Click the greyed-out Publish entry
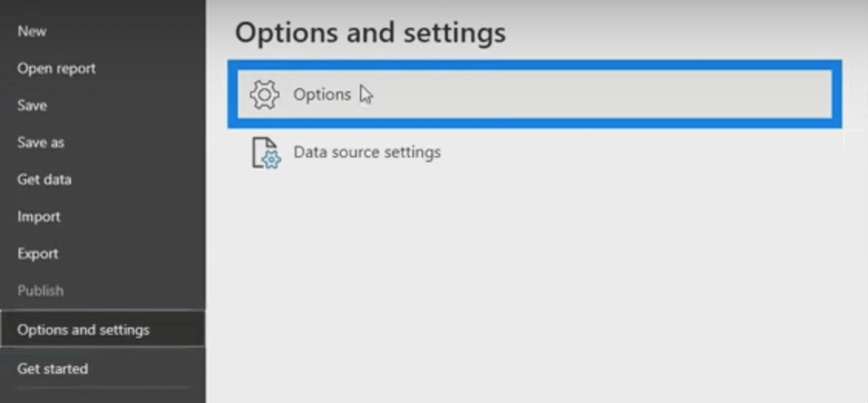 coord(40,291)
